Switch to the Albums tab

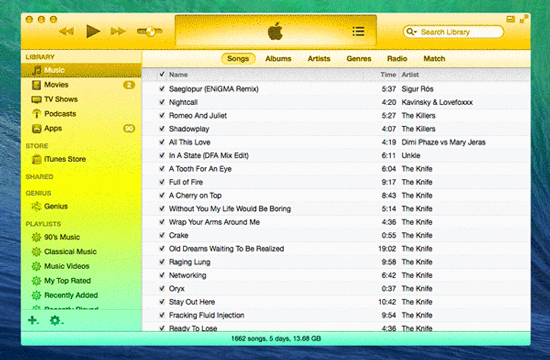tap(278, 59)
